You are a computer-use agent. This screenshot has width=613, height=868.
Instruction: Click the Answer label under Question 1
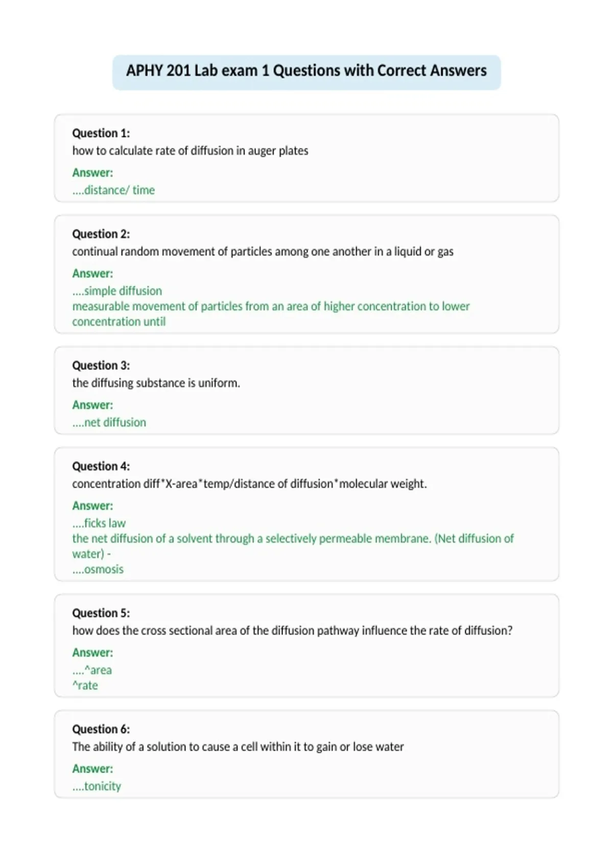(92, 173)
